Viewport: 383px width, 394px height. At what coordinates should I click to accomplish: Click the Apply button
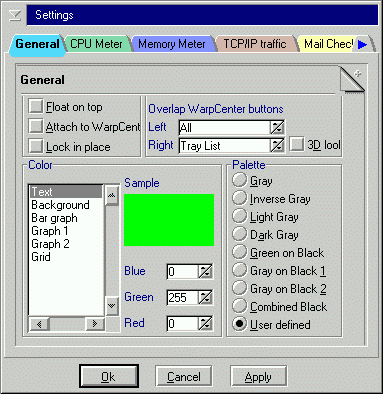coord(258,376)
